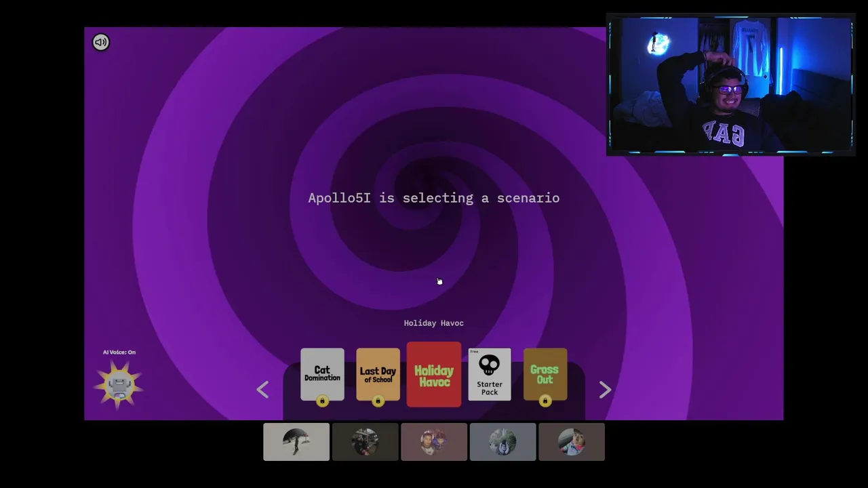Open the fourth player avatar tile
Screen dimensions: 868x488
pos(502,442)
